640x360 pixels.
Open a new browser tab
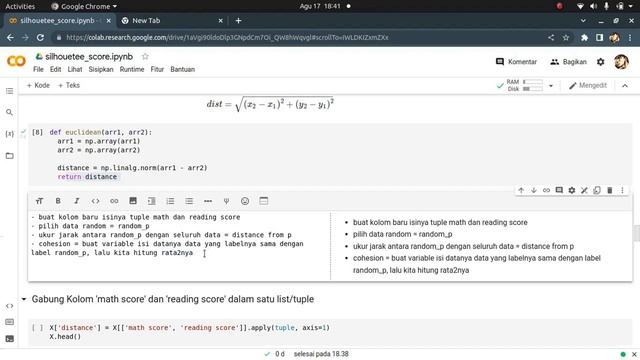[x=238, y=20]
